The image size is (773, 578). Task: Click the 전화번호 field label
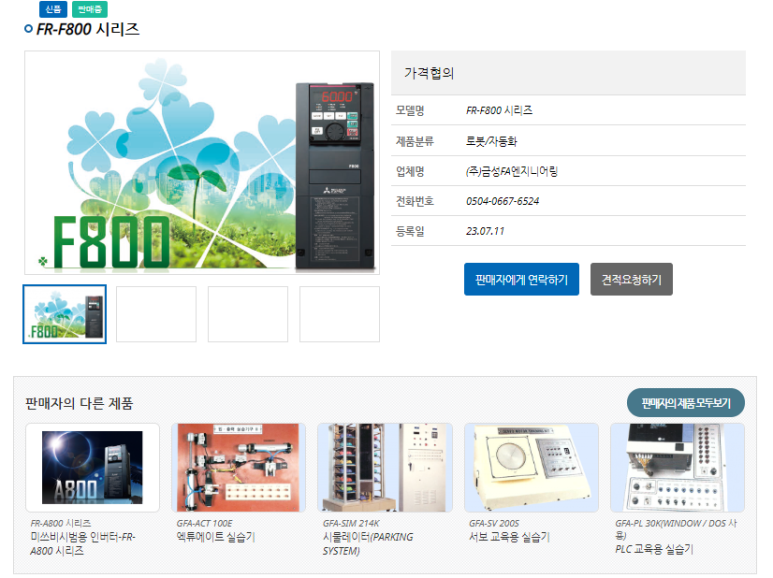415,201
